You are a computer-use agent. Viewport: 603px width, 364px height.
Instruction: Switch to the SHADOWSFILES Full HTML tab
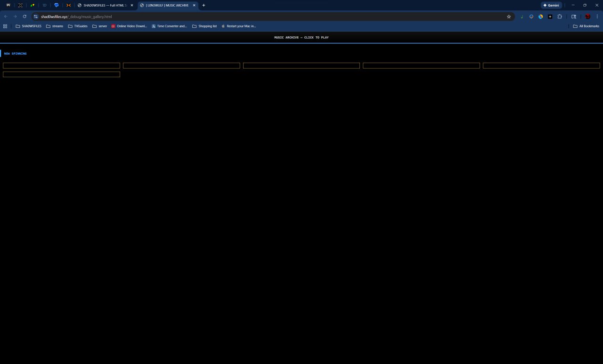[x=105, y=5]
